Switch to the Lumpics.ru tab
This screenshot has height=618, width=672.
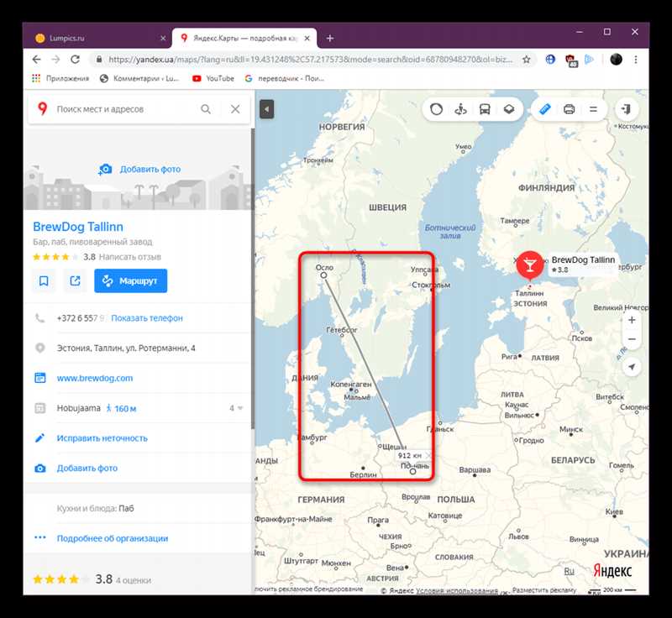[x=98, y=38]
